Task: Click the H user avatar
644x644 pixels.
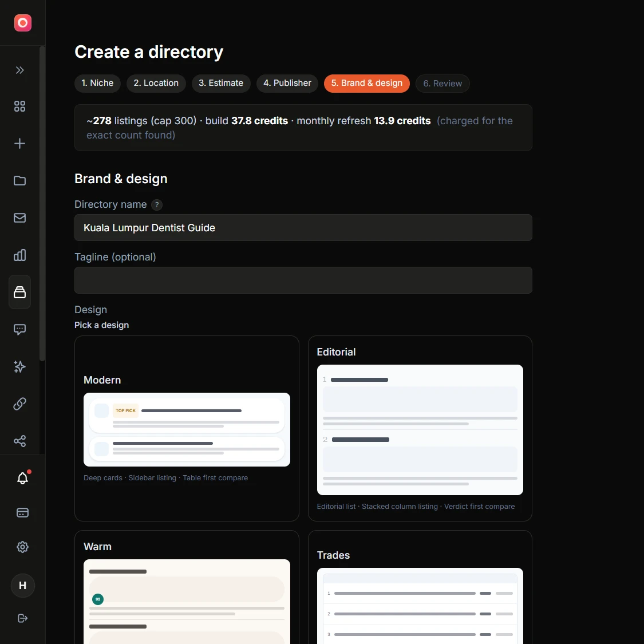Action: (22, 585)
